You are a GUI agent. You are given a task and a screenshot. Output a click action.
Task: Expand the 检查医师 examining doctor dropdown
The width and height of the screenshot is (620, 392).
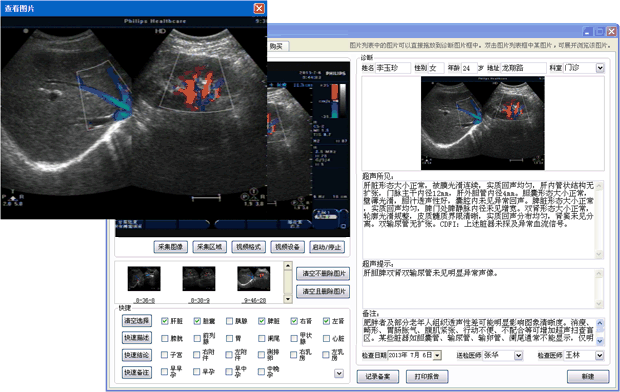599,356
